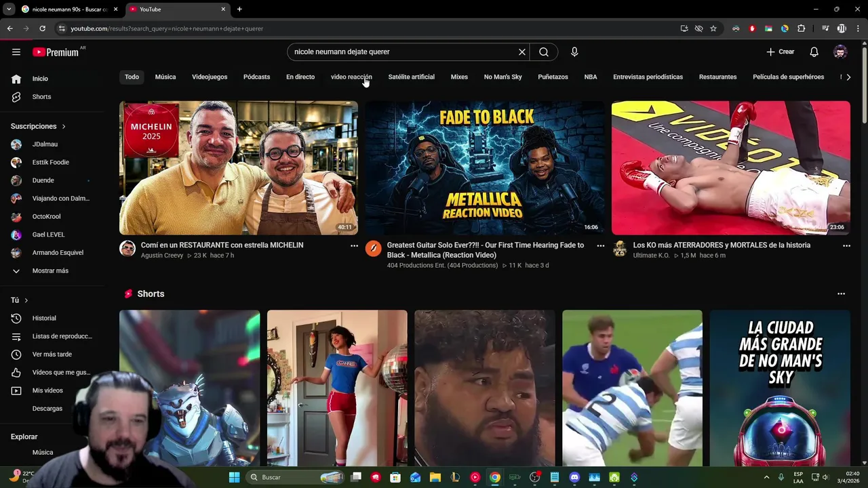
Task: Open options for the KO ATERRADORES video
Action: coord(846,246)
